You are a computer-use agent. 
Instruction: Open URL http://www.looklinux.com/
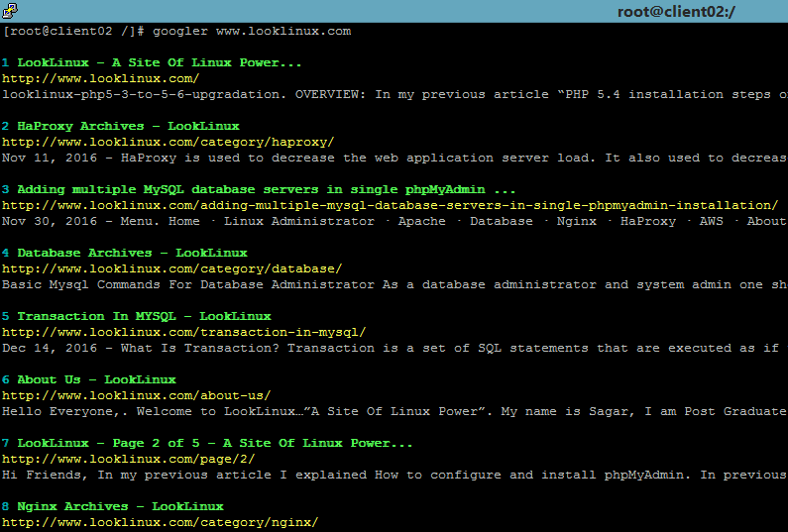[x=100, y=78]
